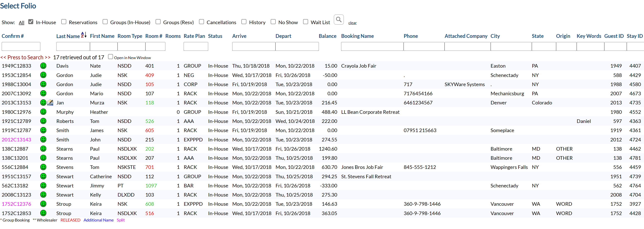644x229 pixels.
Task: Click SKYWare Systems company cell
Action: (x=465, y=84)
